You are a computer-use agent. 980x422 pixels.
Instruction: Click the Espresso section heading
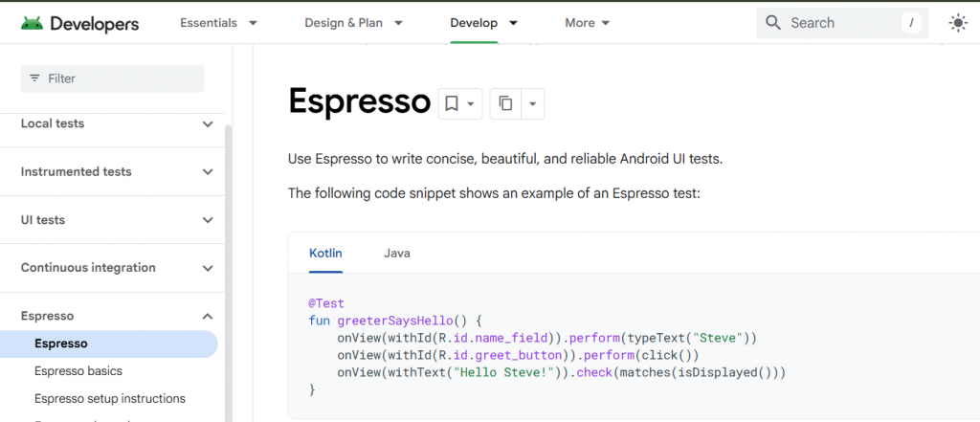tap(48, 316)
